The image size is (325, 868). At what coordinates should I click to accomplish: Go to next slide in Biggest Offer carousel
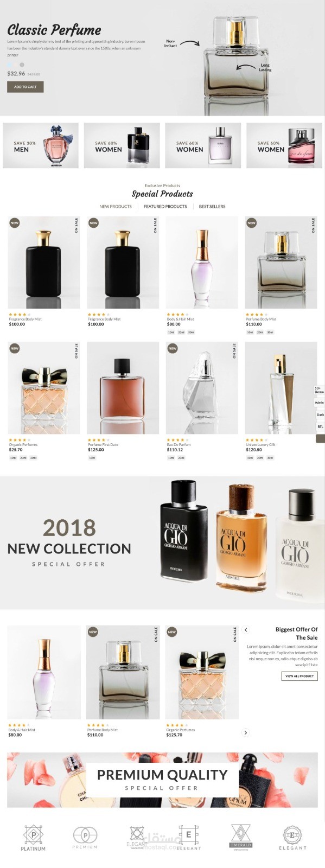(245, 732)
